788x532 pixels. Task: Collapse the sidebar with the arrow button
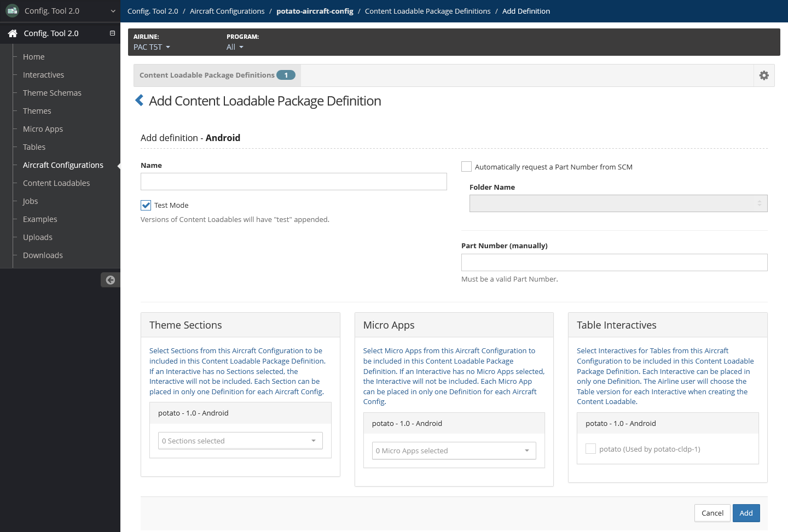click(x=111, y=280)
